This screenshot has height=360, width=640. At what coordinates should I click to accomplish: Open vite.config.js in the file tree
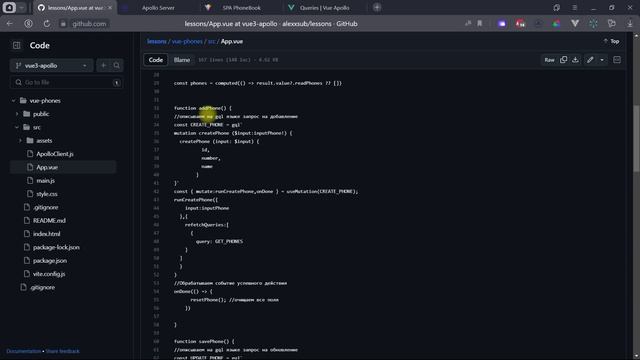click(x=49, y=274)
